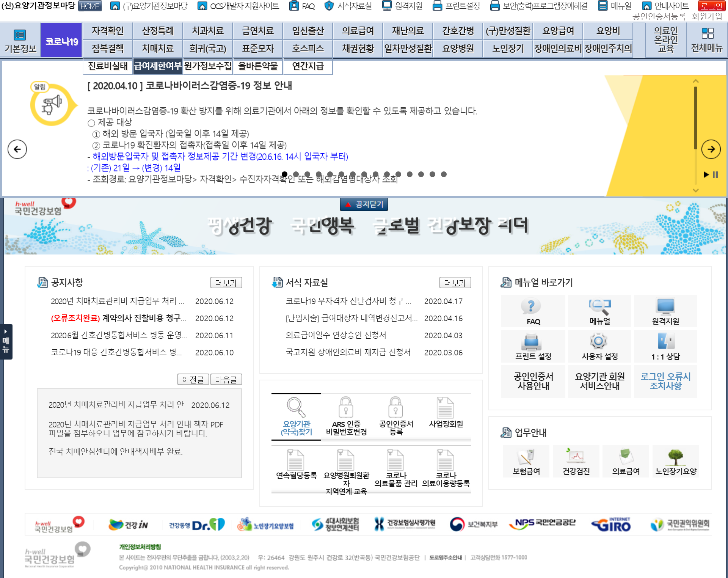Select the first carousel indicator dot
The width and height of the screenshot is (728, 578).
click(x=285, y=174)
